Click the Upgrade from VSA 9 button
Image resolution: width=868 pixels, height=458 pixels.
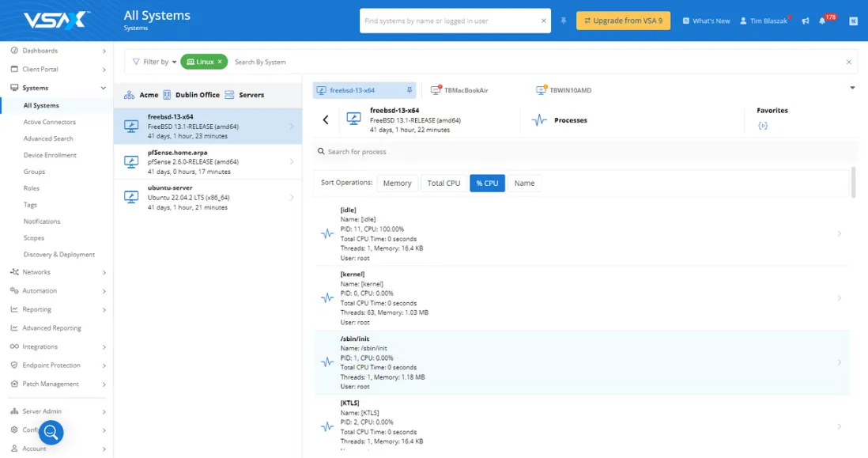pos(623,21)
